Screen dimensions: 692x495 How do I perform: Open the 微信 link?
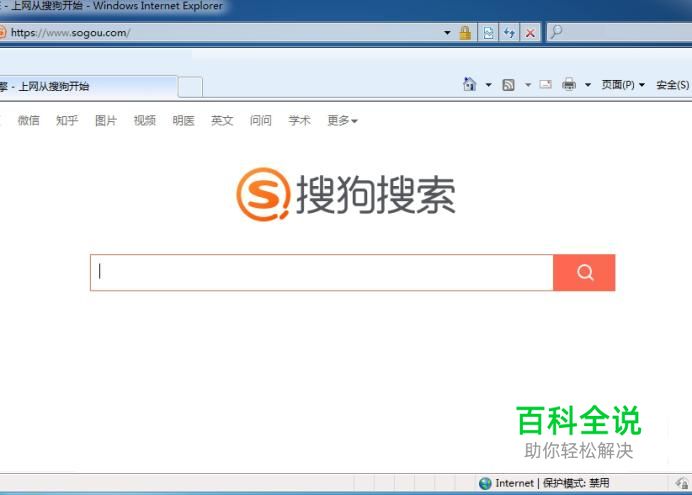(29, 120)
